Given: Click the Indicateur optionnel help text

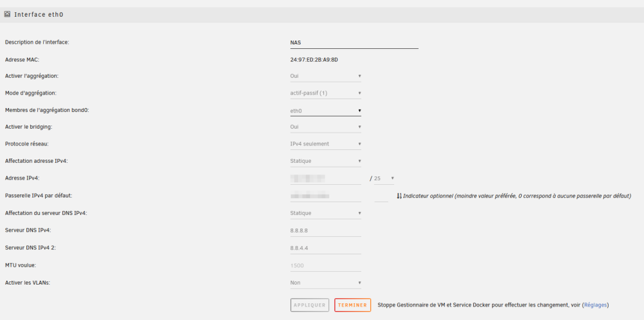Looking at the screenshot, I should [516, 196].
